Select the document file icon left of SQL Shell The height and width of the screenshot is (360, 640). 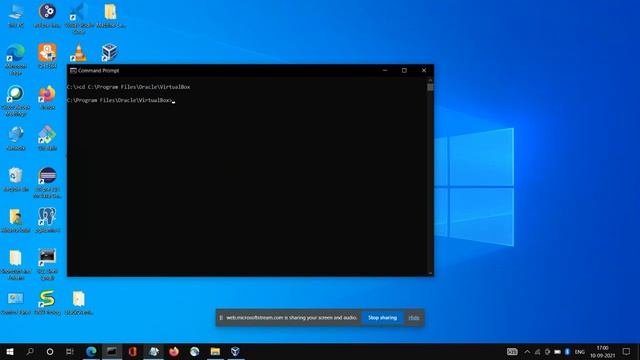pos(16,264)
